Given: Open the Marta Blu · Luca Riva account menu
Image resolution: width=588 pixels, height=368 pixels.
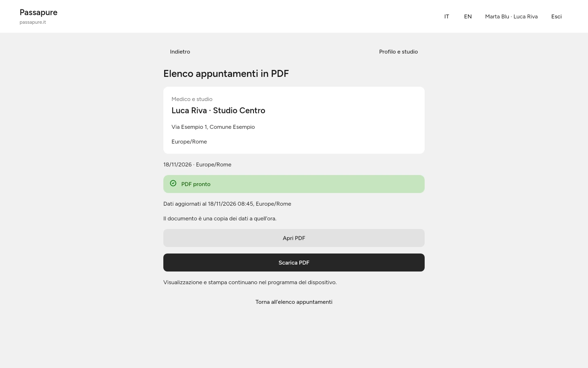Looking at the screenshot, I should point(511,16).
